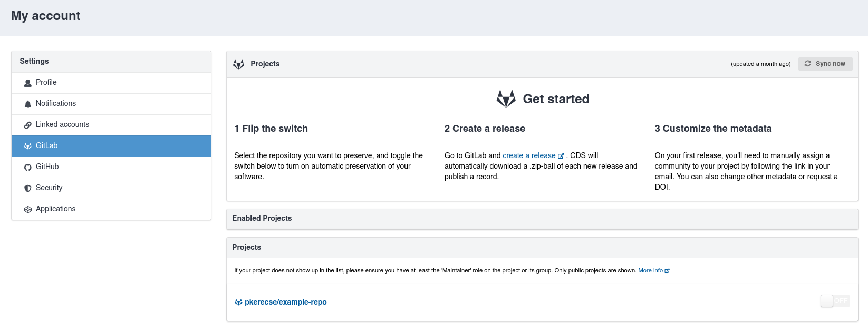This screenshot has width=868, height=332.
Task: Open the Applications settings entry
Action: pyautogui.click(x=111, y=209)
